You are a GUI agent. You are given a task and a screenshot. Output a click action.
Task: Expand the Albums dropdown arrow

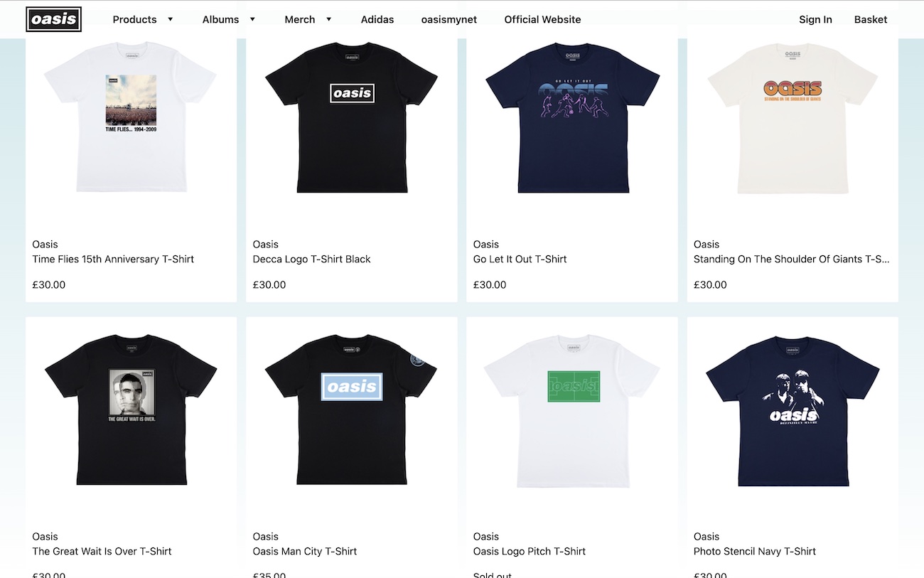click(252, 19)
